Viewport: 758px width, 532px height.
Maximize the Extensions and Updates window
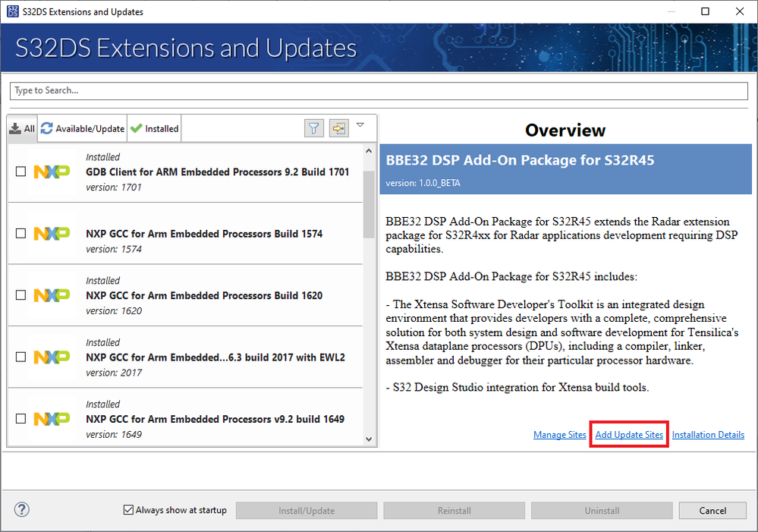coord(706,11)
